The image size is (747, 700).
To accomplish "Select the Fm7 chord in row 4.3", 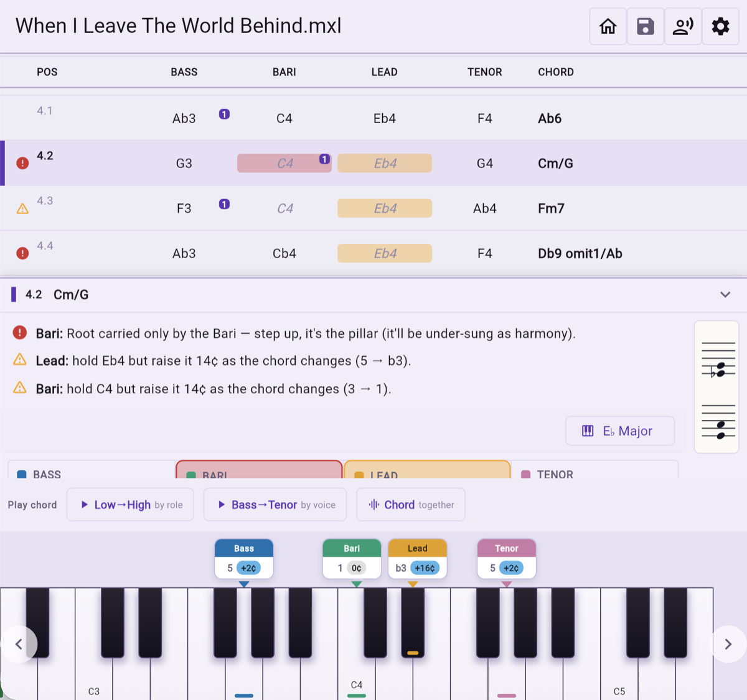I will [x=551, y=208].
